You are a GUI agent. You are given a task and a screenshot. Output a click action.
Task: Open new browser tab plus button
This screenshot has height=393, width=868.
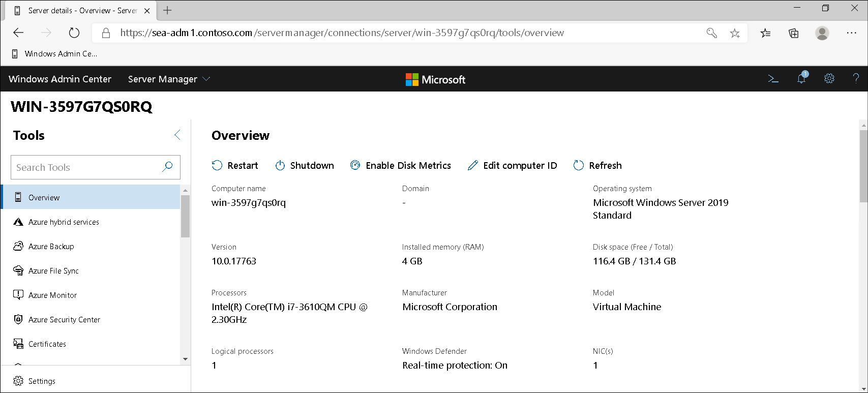click(167, 10)
